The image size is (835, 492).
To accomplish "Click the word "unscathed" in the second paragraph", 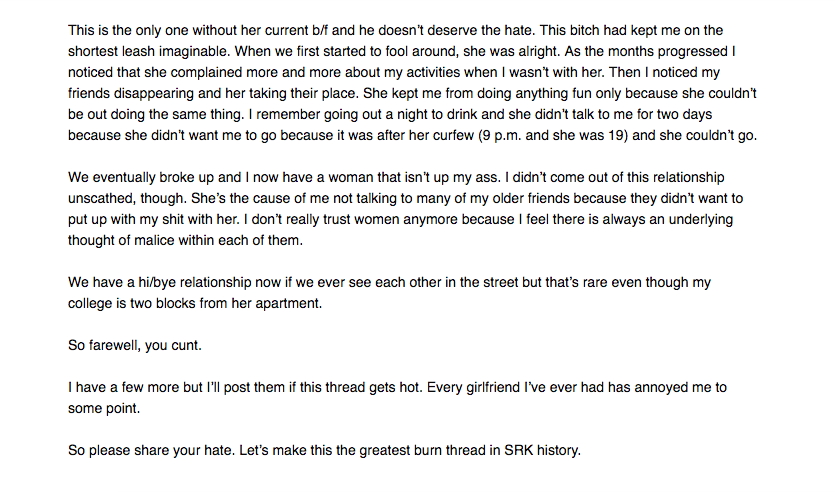I will point(101,199).
